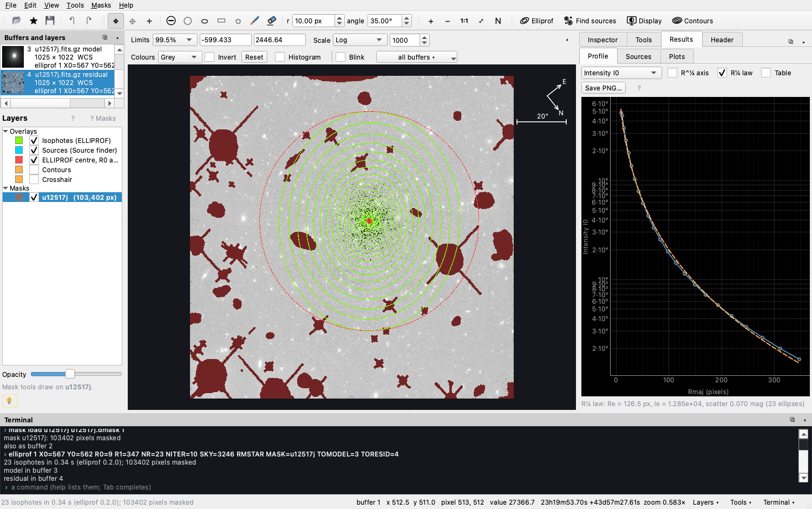
Task: Select the circle mask shape tool
Action: click(188, 21)
